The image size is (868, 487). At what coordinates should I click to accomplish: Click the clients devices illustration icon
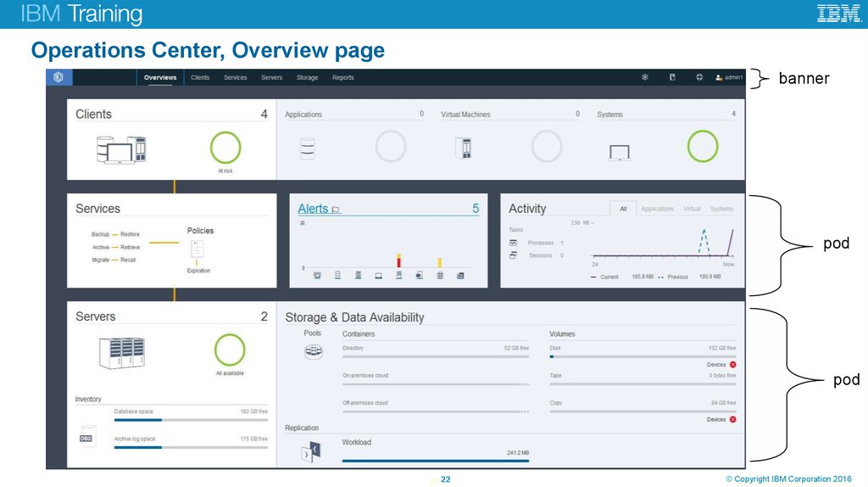tap(121, 149)
